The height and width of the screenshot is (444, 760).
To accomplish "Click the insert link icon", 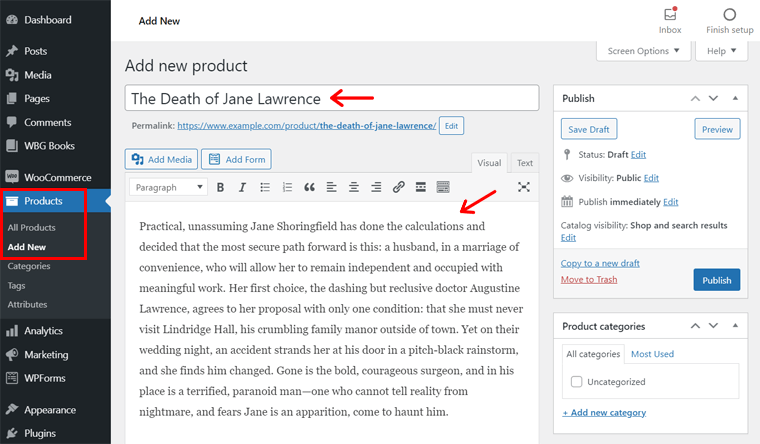I will [398, 187].
